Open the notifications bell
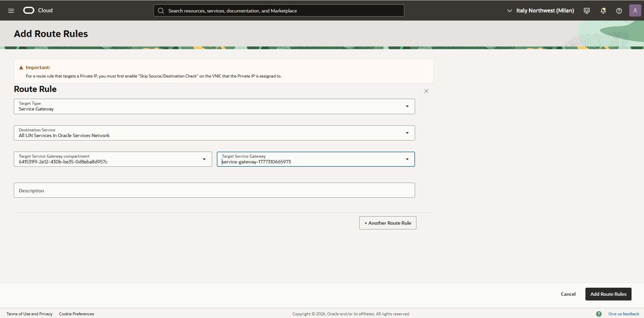Viewport: 644px width, 318px height. [603, 11]
